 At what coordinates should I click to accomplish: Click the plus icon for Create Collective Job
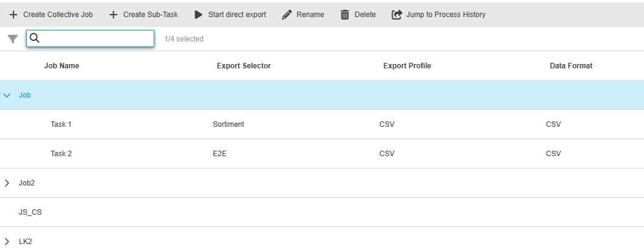coord(13,15)
